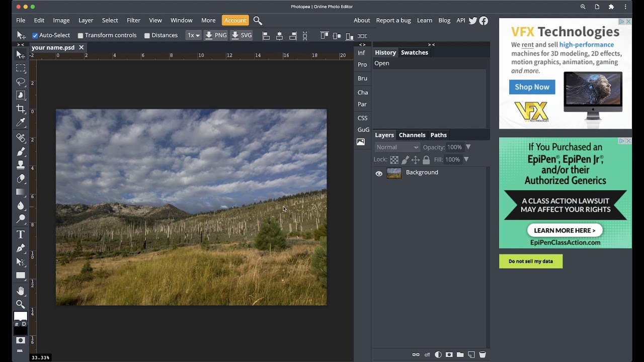
Task: Toggle lock all padlock icon
Action: 426,160
